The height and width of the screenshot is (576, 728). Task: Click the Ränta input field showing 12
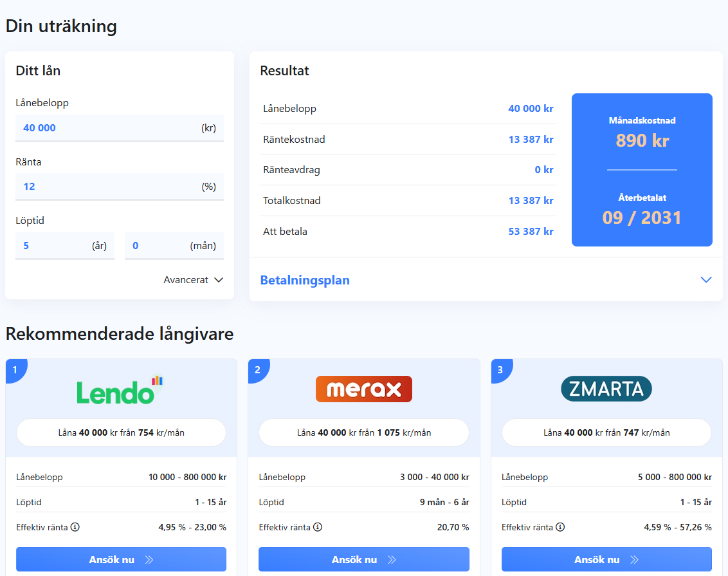(120, 187)
